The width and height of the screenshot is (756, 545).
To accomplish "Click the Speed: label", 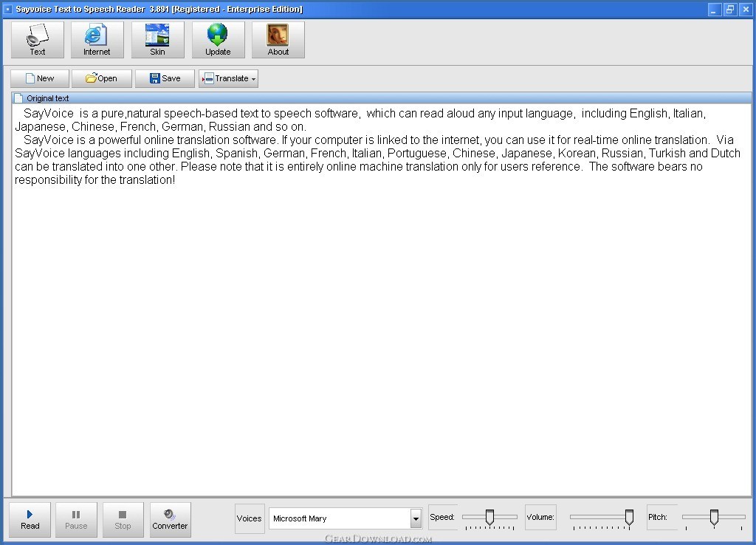I will (442, 517).
